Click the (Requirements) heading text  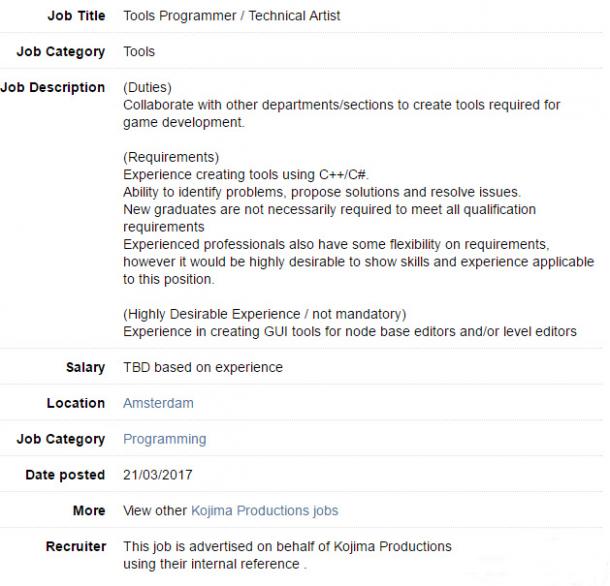tap(171, 157)
